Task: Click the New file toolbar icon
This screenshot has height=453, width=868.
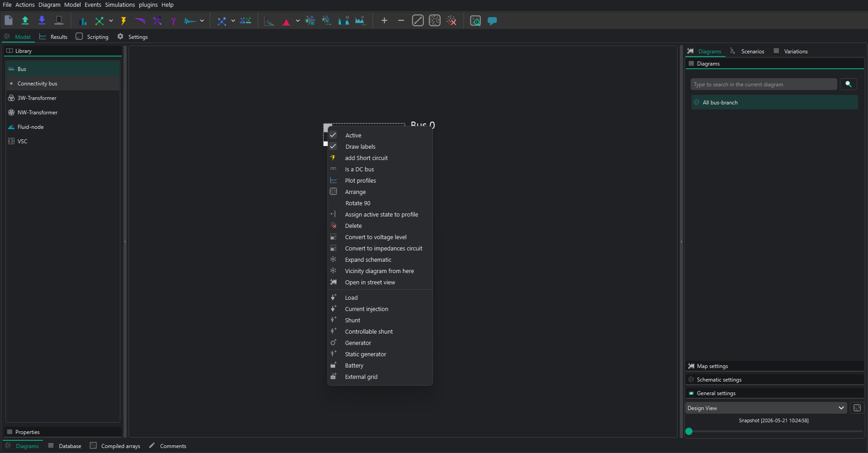Action: tap(9, 20)
